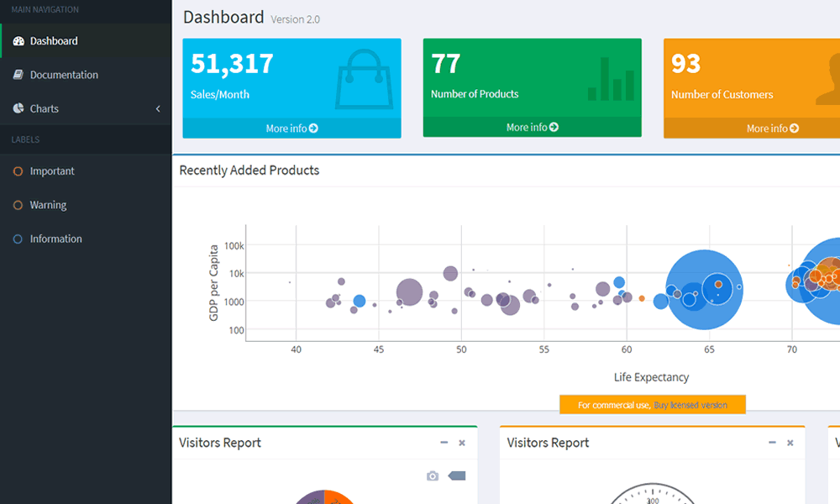This screenshot has width=840, height=504.
Task: Click the tag icon beside the camera
Action: pyautogui.click(x=457, y=476)
